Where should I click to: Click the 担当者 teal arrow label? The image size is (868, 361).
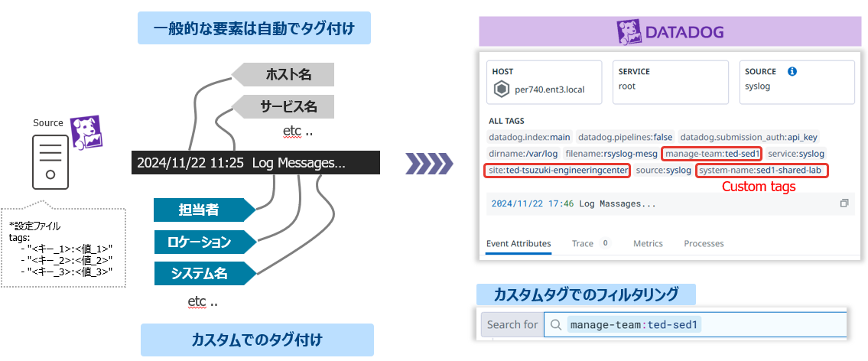click(x=202, y=210)
